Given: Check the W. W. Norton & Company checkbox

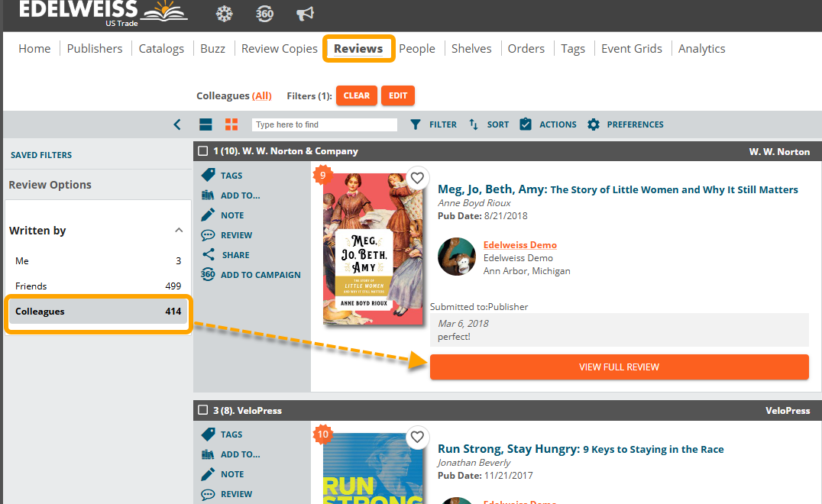Looking at the screenshot, I should click(x=203, y=151).
